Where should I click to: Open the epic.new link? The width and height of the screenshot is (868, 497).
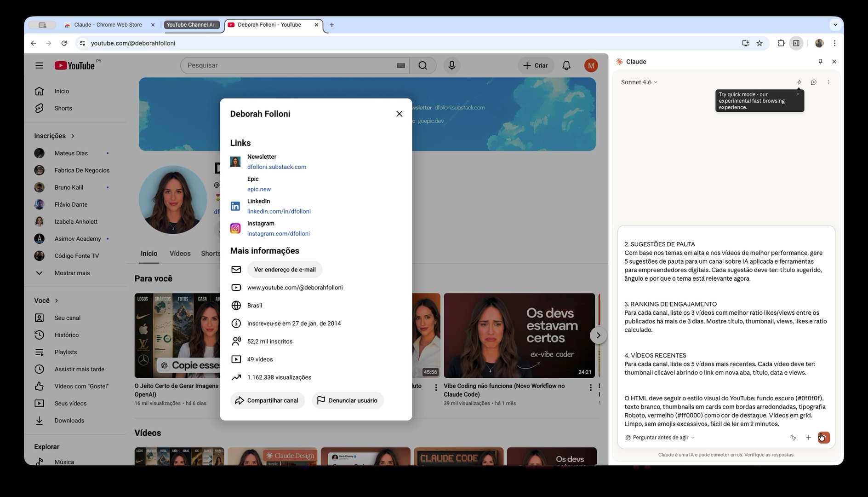tap(259, 189)
